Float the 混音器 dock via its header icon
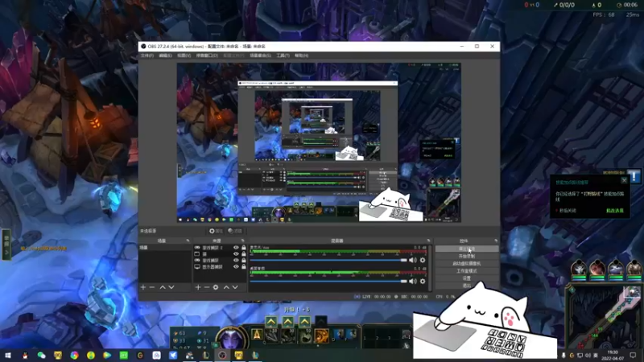644x362 pixels. click(428, 241)
